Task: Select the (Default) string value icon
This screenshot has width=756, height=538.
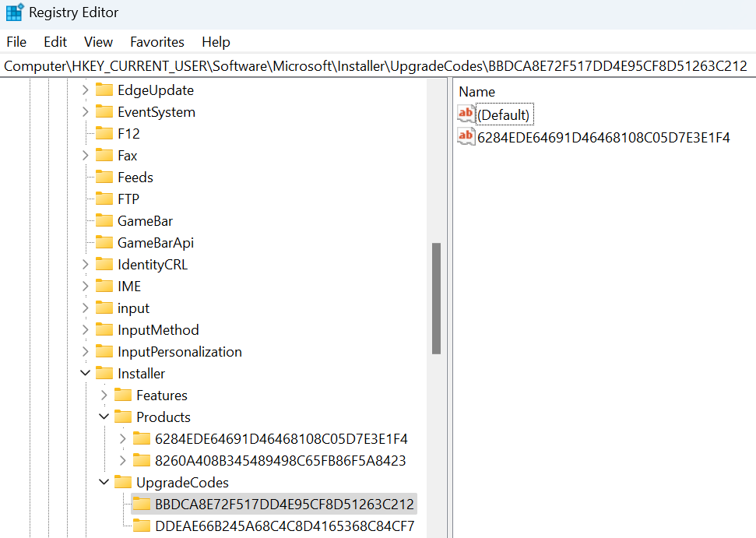Action: (x=466, y=114)
